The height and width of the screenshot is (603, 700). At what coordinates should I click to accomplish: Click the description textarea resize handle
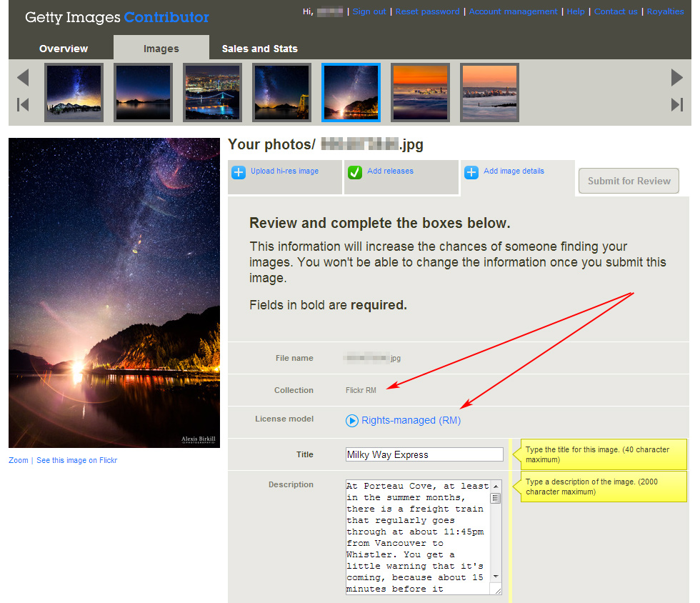pyautogui.click(x=498, y=590)
